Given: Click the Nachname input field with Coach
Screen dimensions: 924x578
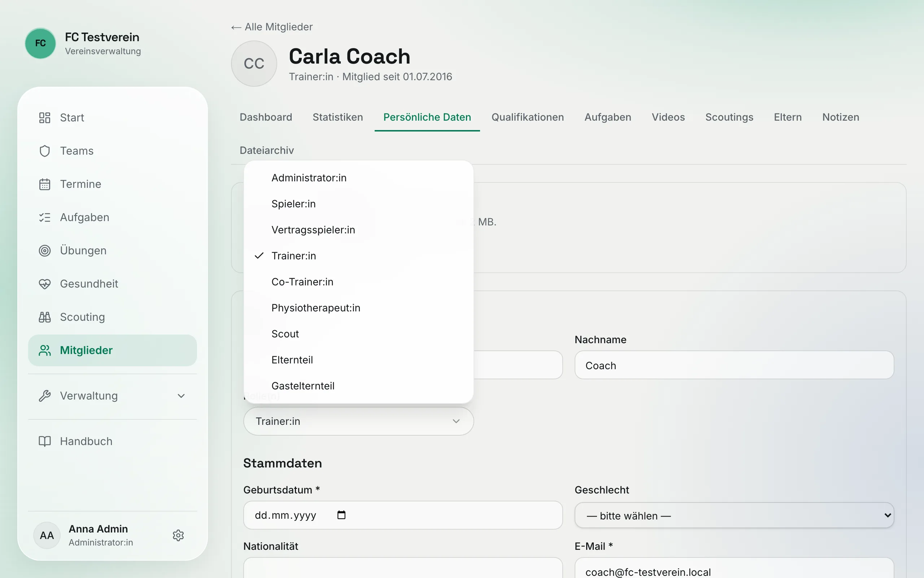Looking at the screenshot, I should 734,366.
